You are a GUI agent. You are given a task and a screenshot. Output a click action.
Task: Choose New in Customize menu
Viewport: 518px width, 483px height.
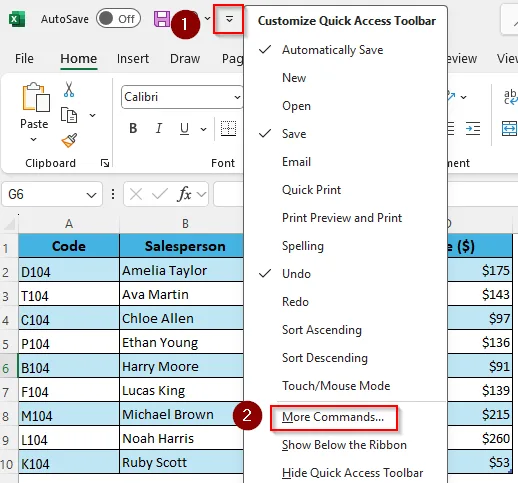345,78
